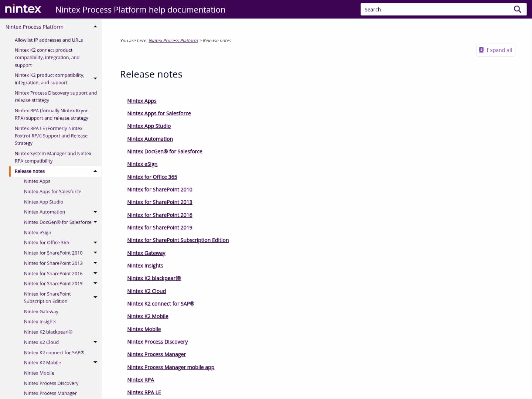Open the Nintex RPA LE release notes
Viewport: 532px width, 399px height.
point(144,392)
